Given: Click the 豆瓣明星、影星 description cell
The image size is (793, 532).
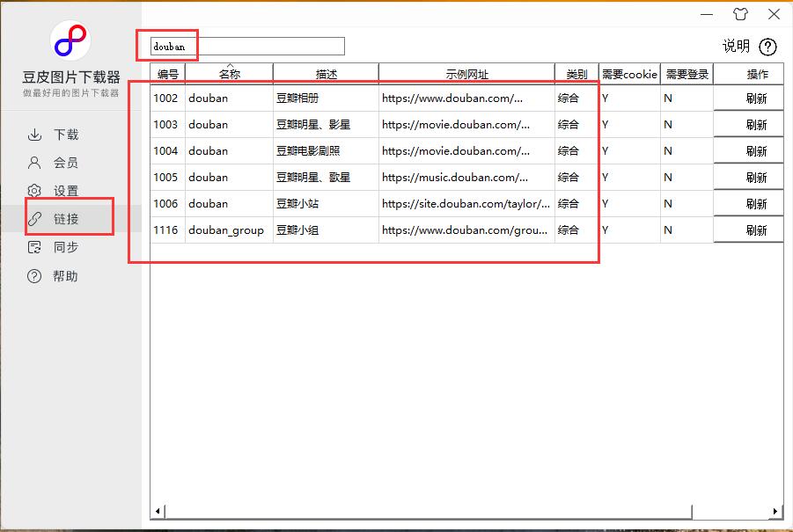Looking at the screenshot, I should click(327, 124).
